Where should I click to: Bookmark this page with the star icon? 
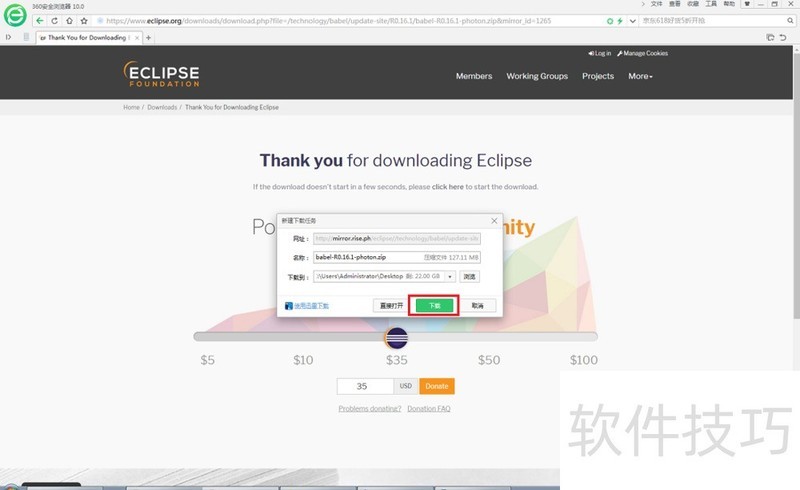pyautogui.click(x=84, y=21)
